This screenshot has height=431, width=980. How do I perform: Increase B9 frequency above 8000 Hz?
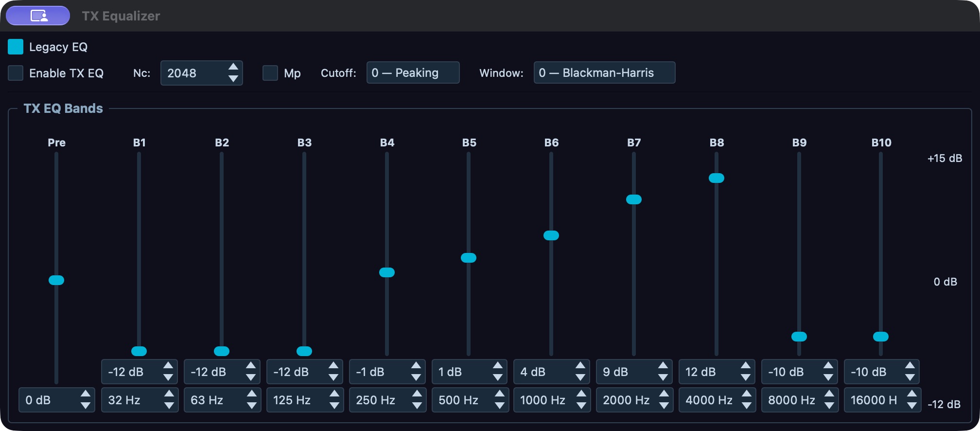point(829,394)
